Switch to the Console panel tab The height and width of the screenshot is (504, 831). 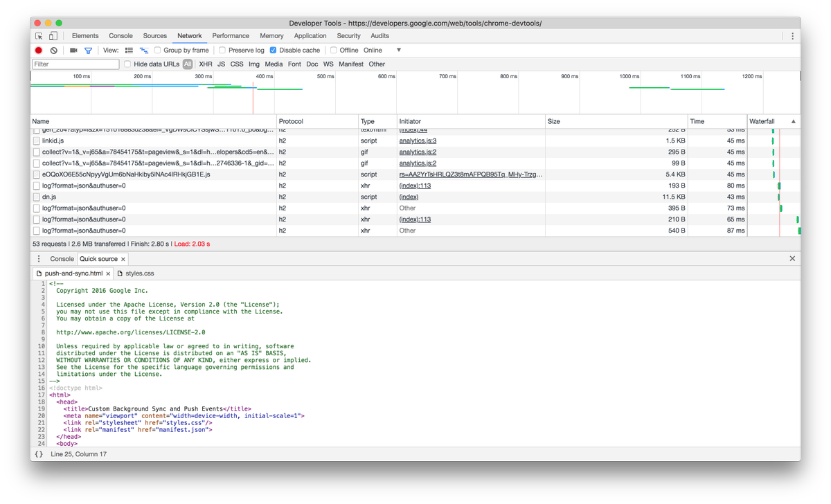click(120, 36)
